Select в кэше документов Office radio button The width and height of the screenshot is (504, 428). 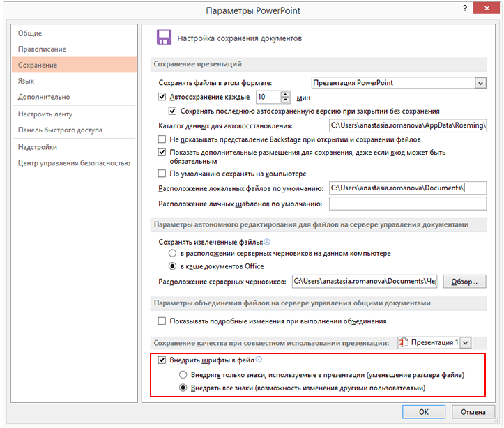click(173, 266)
